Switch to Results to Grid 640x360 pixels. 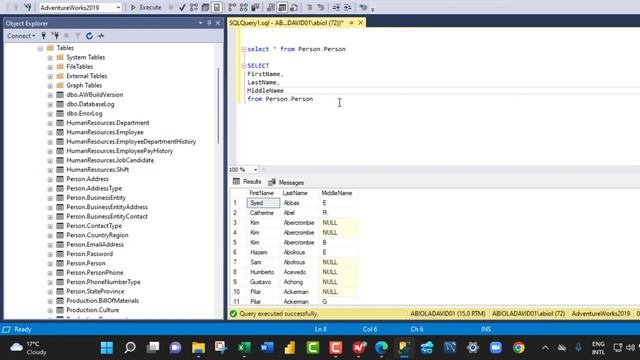tap(282, 7)
